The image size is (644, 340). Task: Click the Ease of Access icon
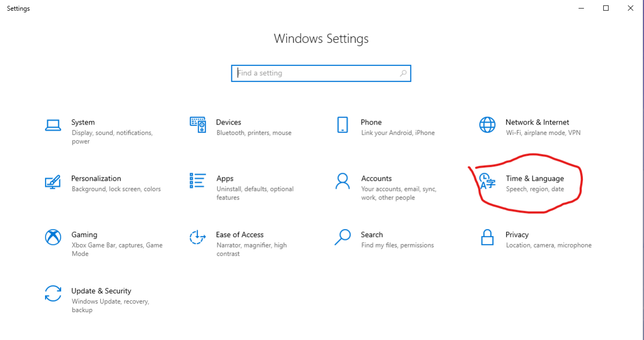tap(198, 237)
